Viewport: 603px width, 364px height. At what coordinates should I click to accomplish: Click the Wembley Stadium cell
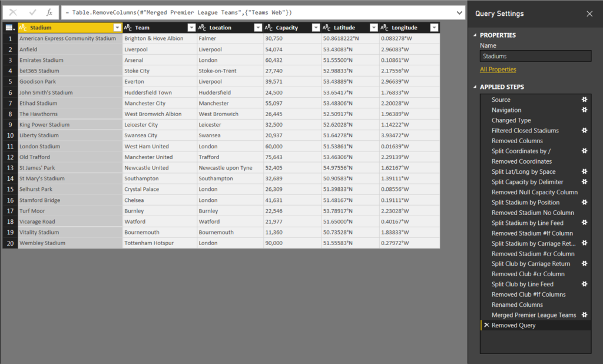(70, 243)
